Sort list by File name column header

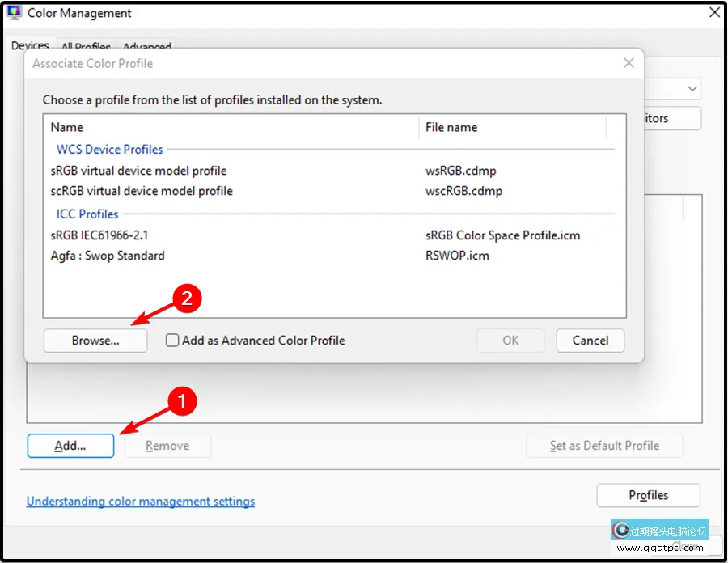(451, 127)
